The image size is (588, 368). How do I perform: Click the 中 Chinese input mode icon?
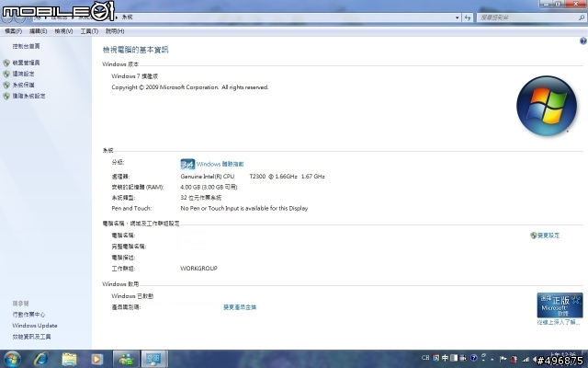[x=445, y=358]
